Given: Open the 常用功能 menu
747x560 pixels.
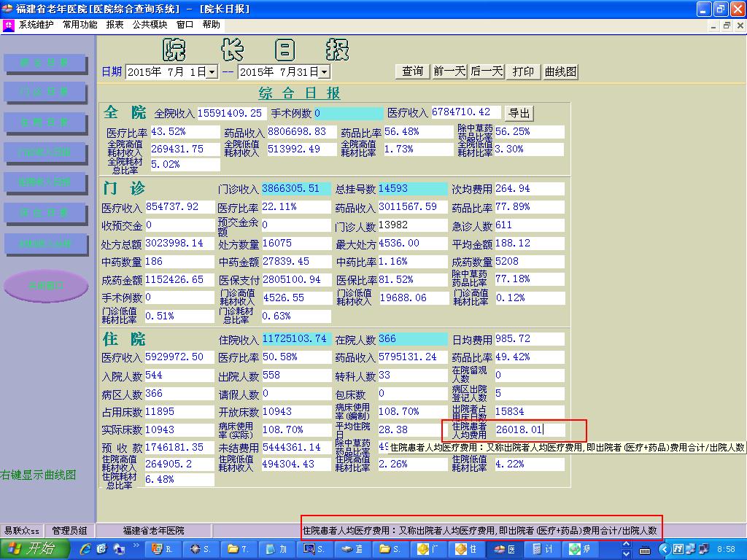Looking at the screenshot, I should click(80, 25).
